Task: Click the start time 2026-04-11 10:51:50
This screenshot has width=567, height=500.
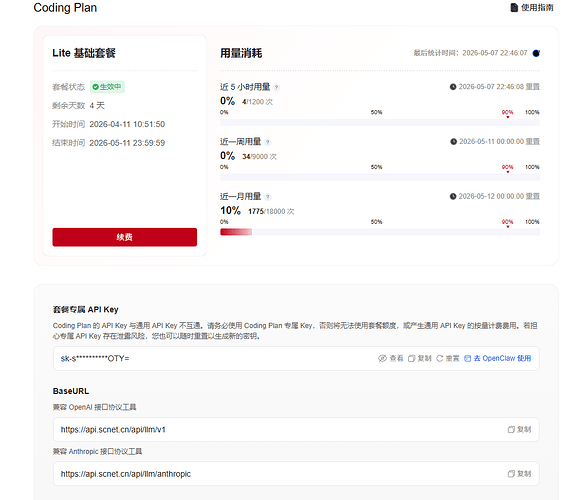Action: click(127, 124)
